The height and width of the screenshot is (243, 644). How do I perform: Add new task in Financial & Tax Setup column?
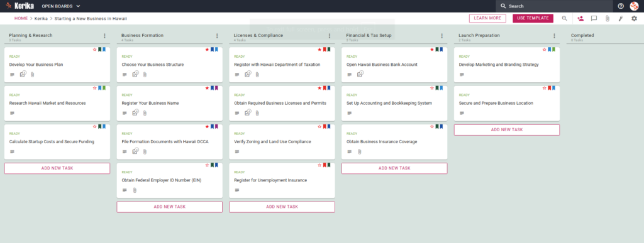coord(394,168)
